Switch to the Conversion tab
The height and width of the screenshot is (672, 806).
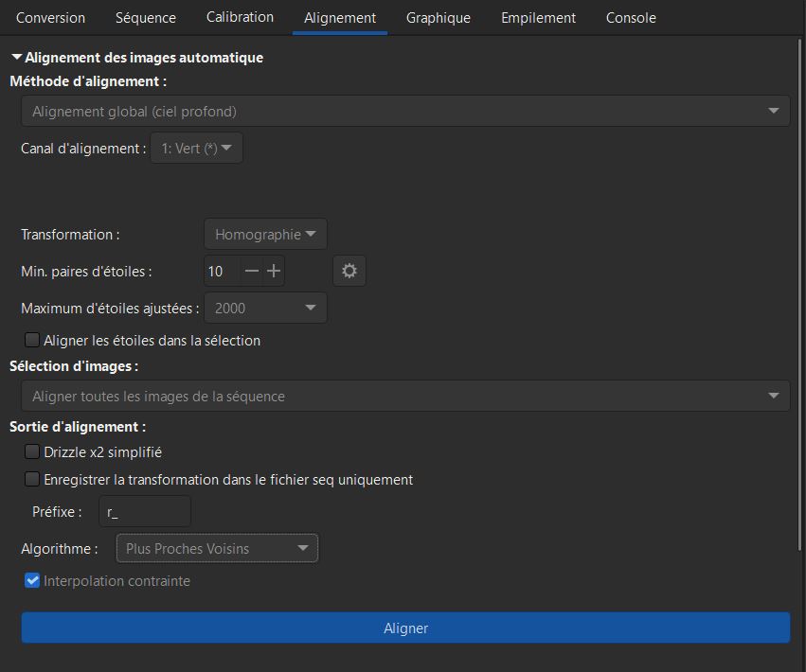pos(50,17)
